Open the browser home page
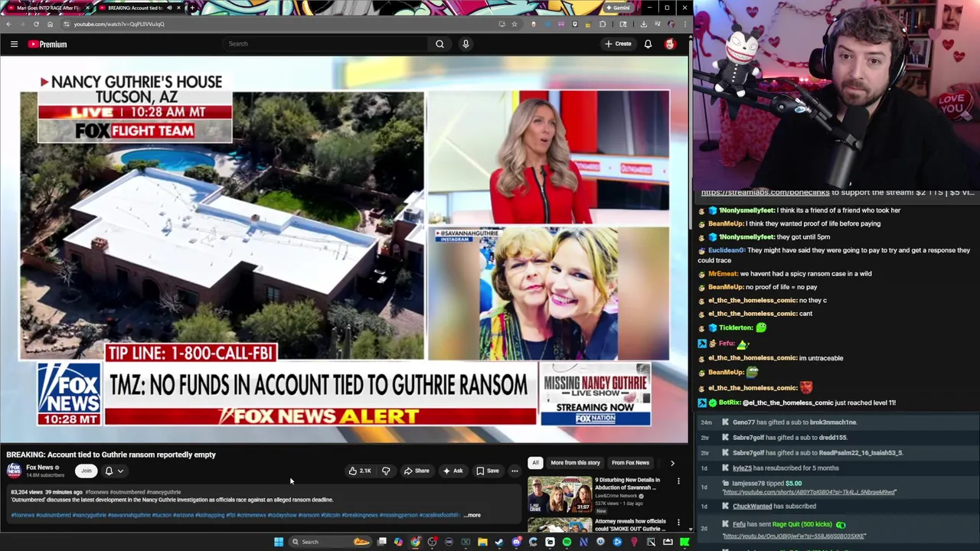Viewport: 980px width, 551px height. point(50,24)
